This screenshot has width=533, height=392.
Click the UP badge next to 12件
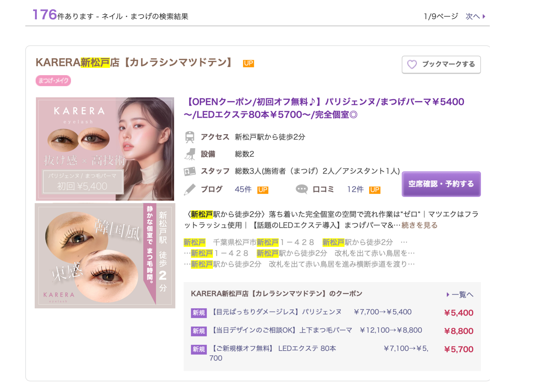tap(375, 190)
